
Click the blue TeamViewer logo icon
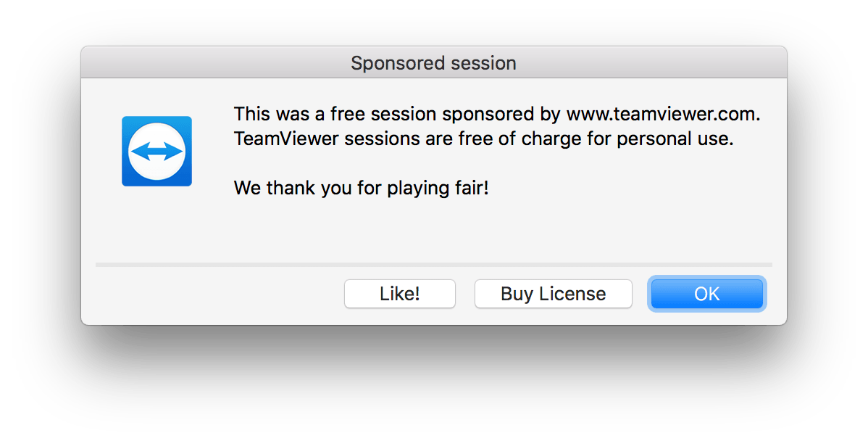tap(157, 152)
